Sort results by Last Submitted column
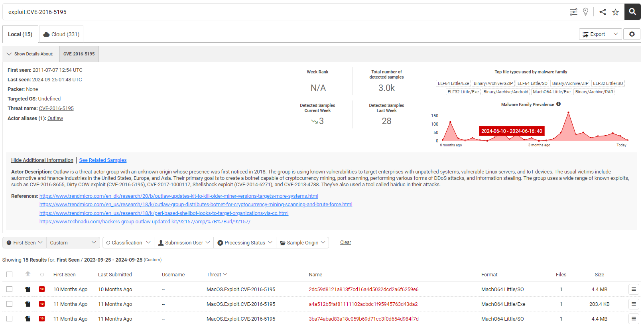 115,274
